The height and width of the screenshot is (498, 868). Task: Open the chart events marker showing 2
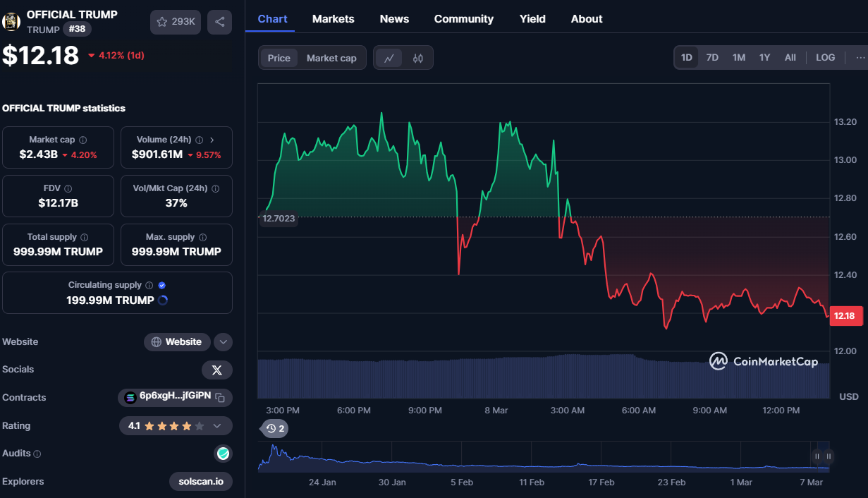275,428
